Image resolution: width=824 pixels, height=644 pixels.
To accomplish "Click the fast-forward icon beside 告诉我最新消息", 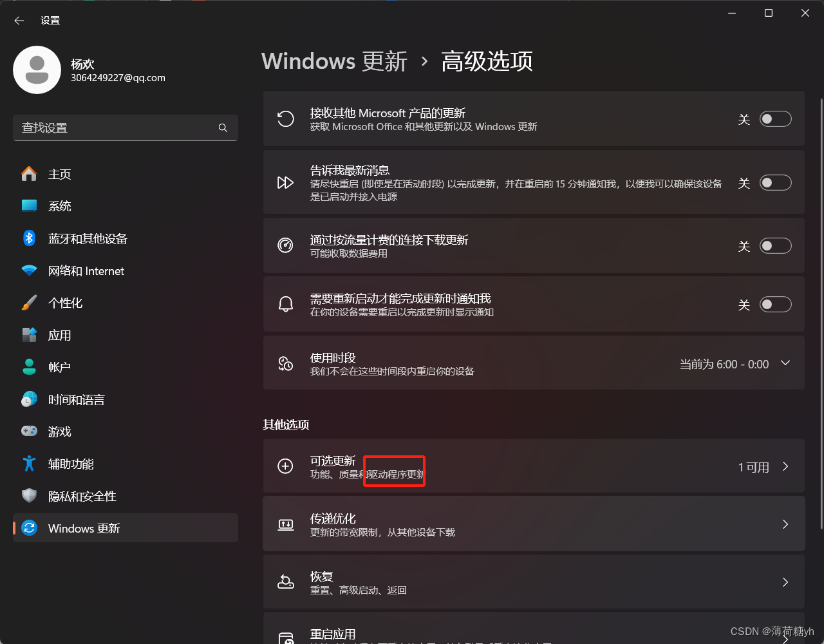I will pos(285,182).
